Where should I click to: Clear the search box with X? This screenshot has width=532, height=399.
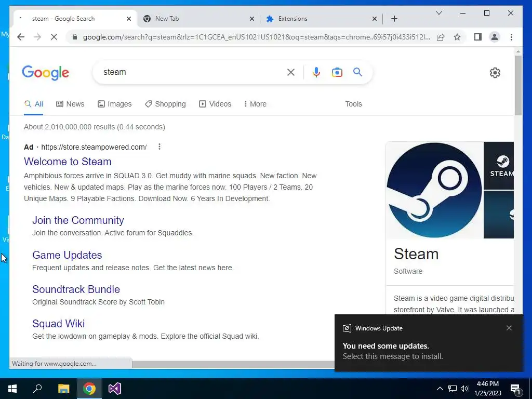coord(291,72)
